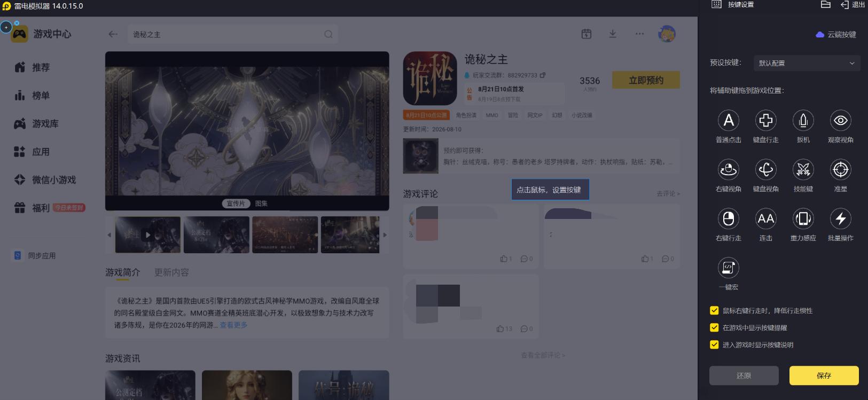Open the 查看全部评论 link

tap(543, 355)
